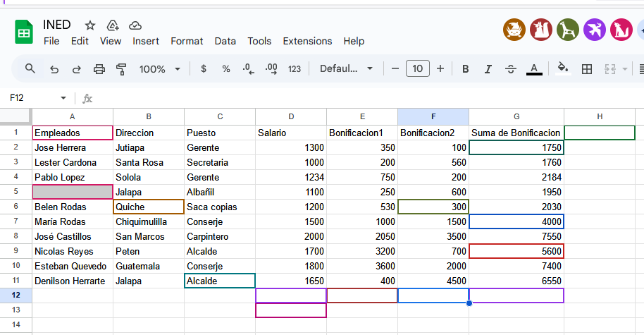Click orange anonymous collaborator avatar
This screenshot has height=335, width=644.
coord(514,30)
